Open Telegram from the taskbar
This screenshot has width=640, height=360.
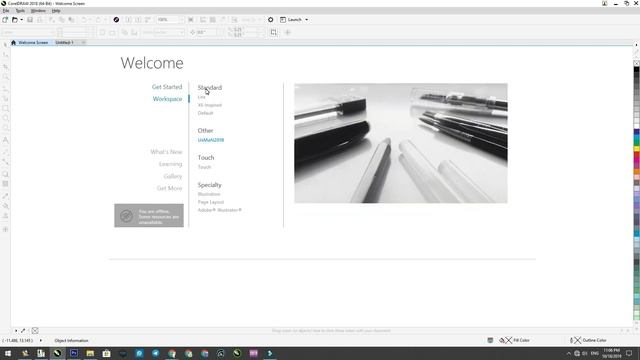click(x=155, y=353)
